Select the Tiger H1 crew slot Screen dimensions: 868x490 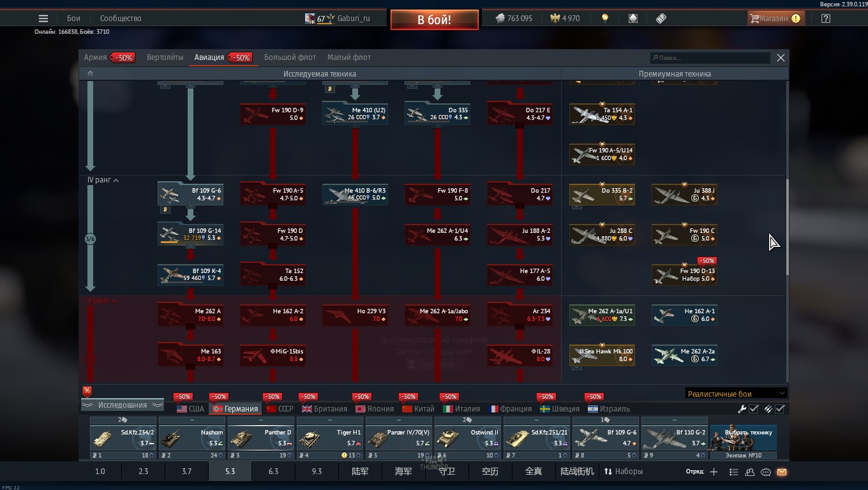329,438
